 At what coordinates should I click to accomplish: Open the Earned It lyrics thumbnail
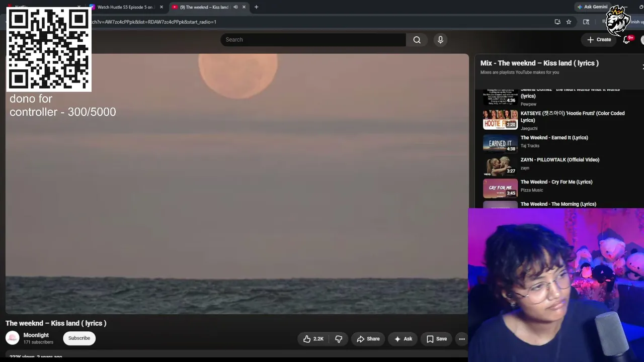pos(500,143)
